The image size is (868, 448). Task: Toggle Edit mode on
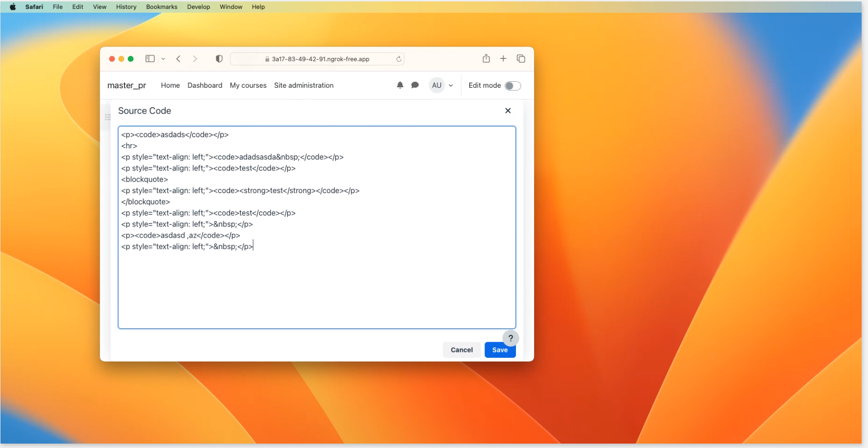point(512,86)
